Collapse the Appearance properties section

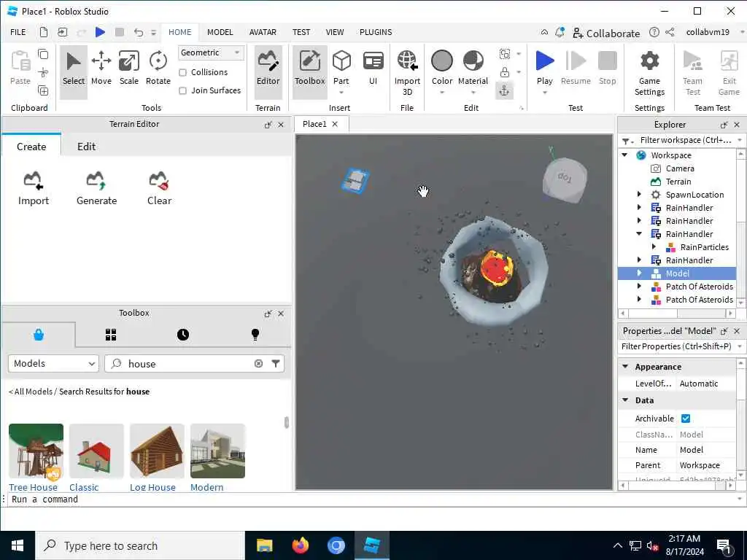pos(625,366)
